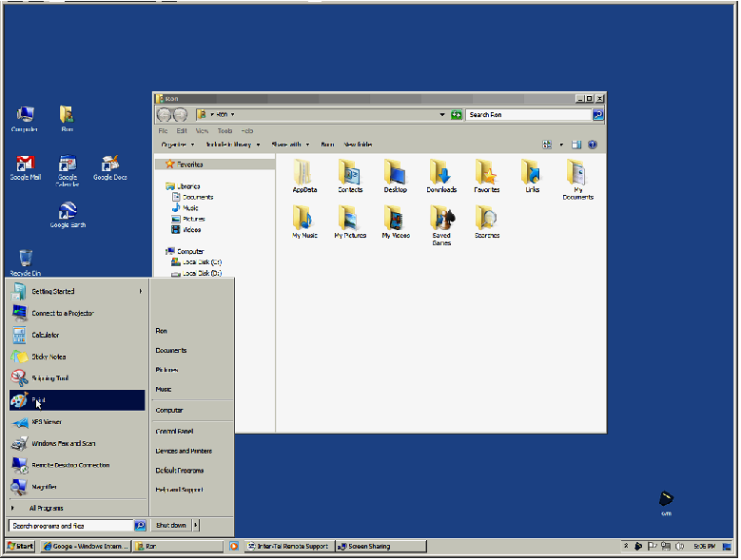Click the Search programs and files box

[70, 525]
